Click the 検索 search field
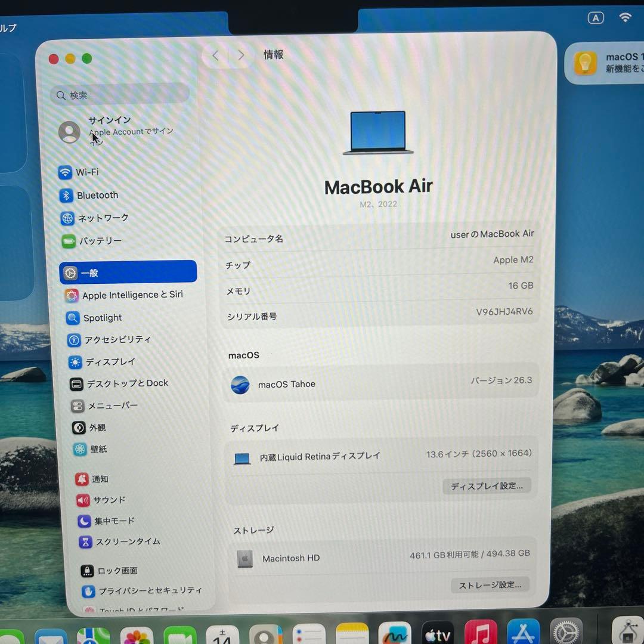644x644 pixels. [x=119, y=95]
